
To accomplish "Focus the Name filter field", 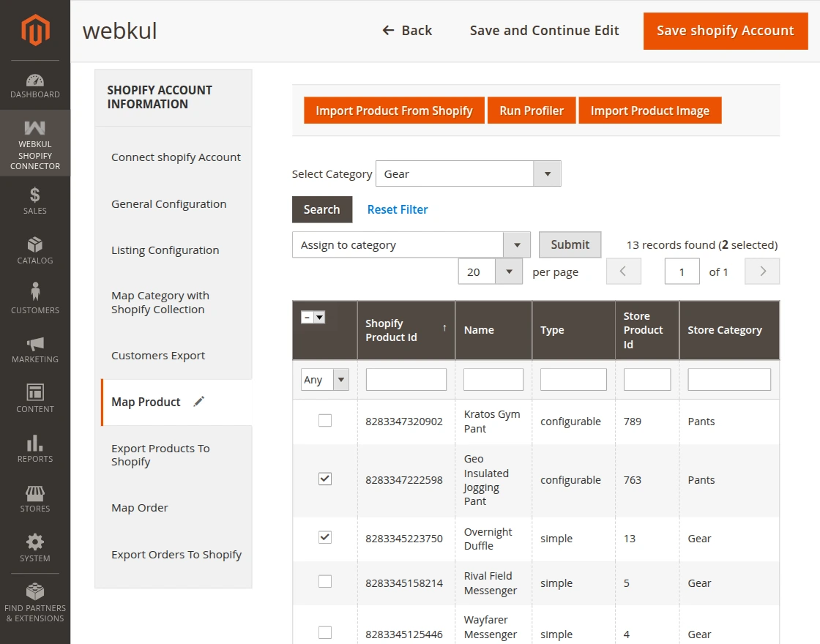I will tap(493, 380).
